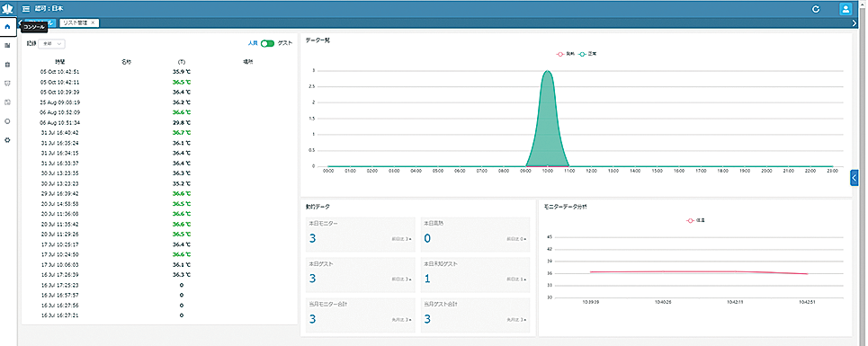Open the gear settings icon in sidebar
The height and width of the screenshot is (346, 868).
(7, 140)
